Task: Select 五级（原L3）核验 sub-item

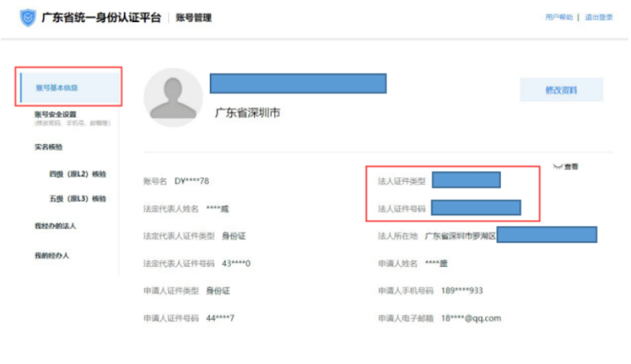Action: pos(77,199)
